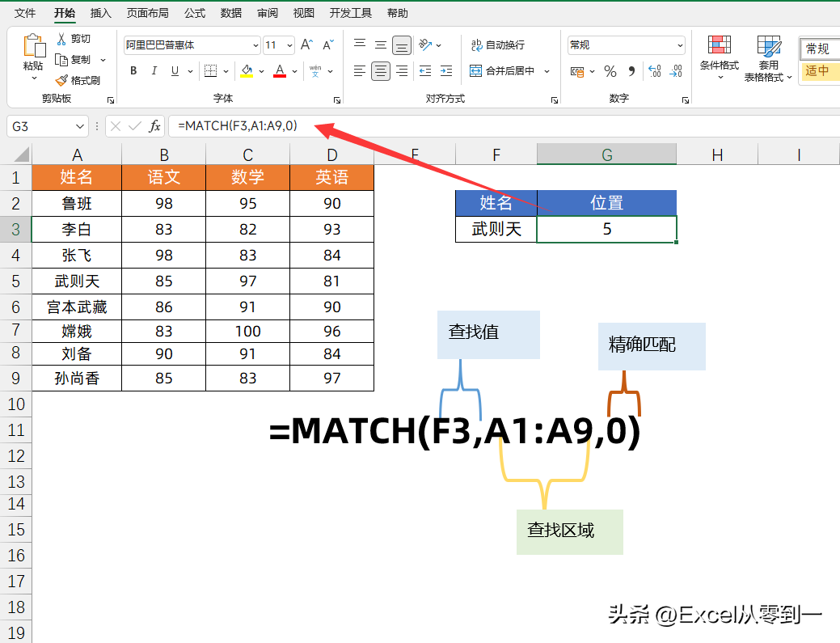Screen dimensions: 840x643
Task: Open the font size dropdown
Action: (x=289, y=45)
